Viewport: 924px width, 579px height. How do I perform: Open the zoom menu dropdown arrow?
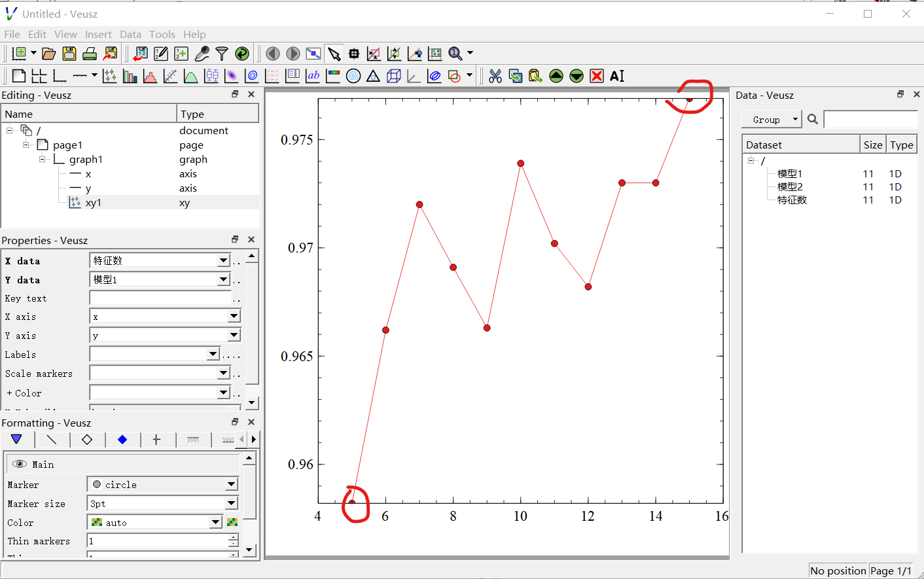470,54
